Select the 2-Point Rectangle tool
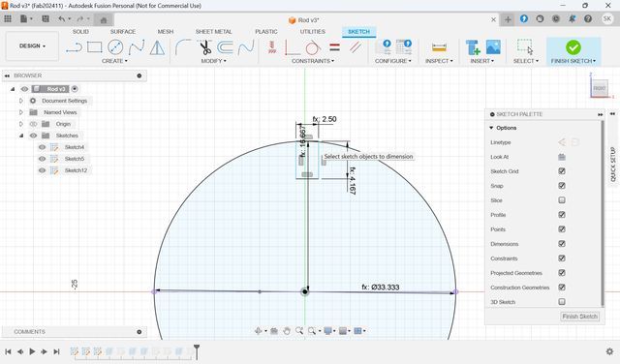The width and height of the screenshot is (620, 364). (95, 47)
